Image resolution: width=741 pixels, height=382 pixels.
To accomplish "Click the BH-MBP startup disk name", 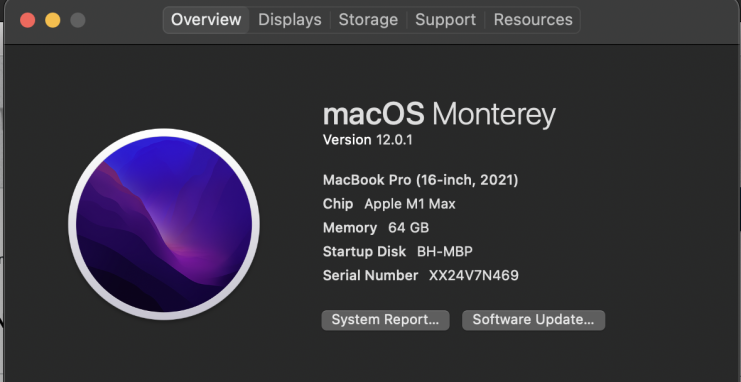I will click(x=445, y=252).
